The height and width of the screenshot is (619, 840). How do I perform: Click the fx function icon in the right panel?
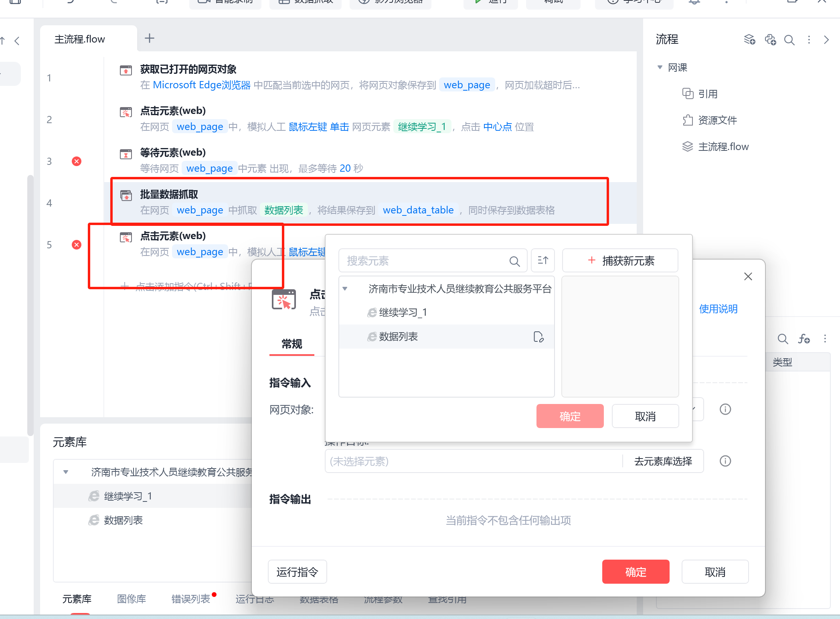tap(804, 339)
